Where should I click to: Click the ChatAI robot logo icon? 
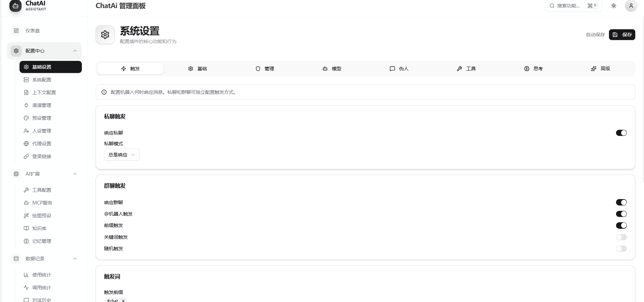click(x=15, y=6)
